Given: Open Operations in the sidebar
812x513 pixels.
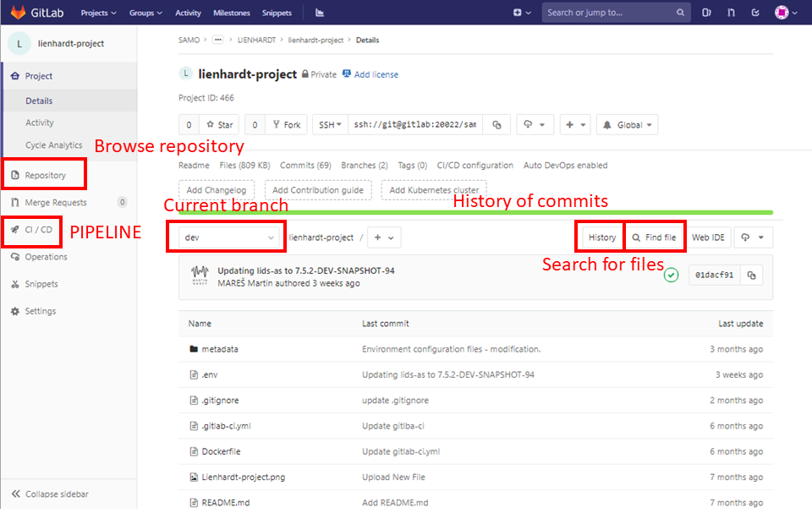Looking at the screenshot, I should tap(46, 257).
